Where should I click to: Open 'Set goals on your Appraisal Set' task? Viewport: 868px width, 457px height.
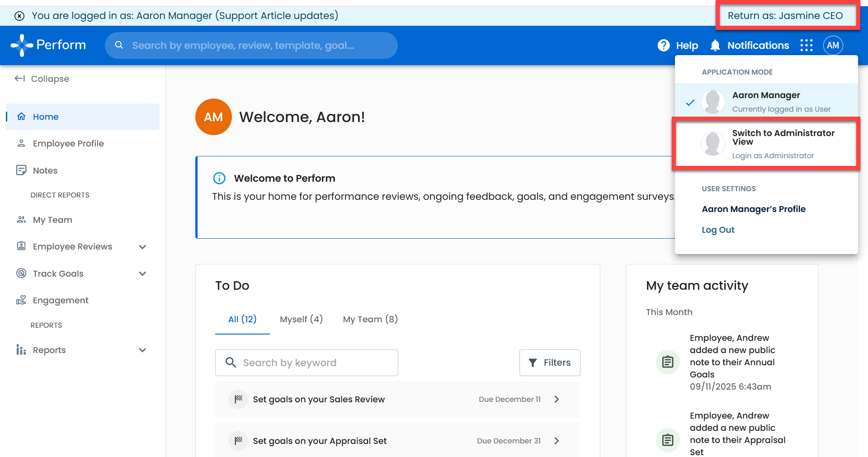(x=398, y=441)
